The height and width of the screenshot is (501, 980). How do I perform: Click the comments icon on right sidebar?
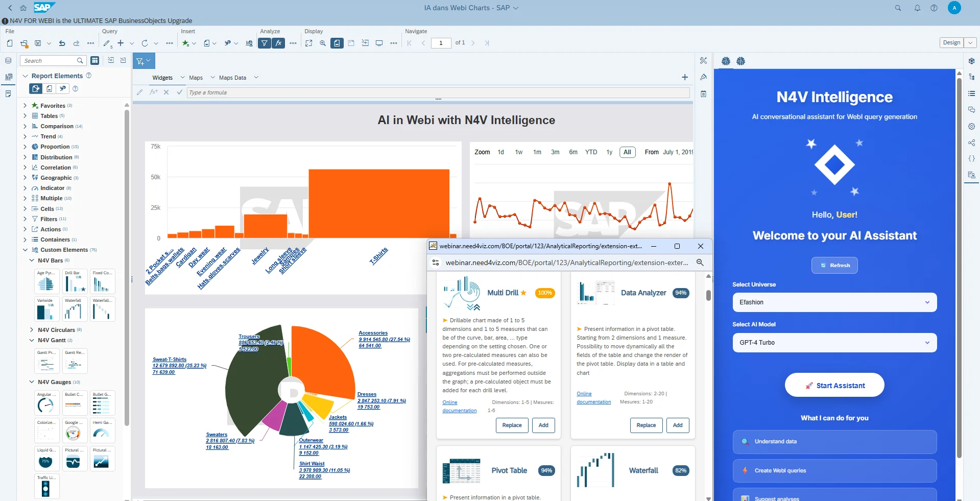pyautogui.click(x=972, y=110)
